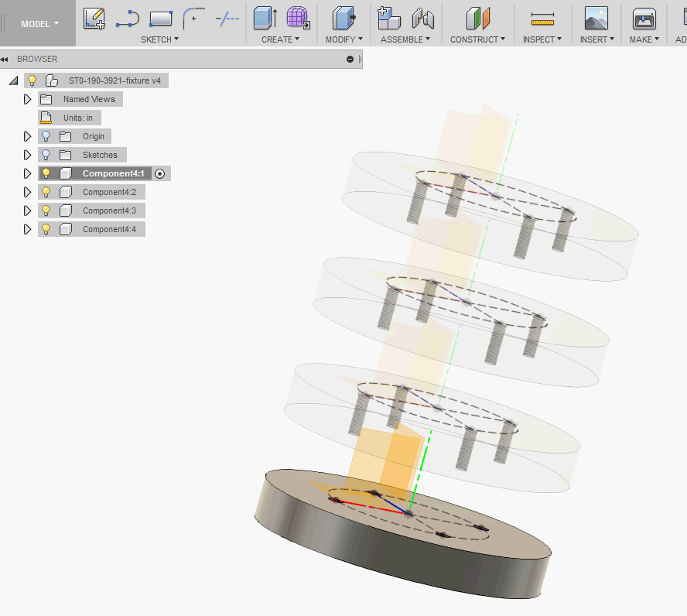Viewport: 687px width, 616px height.
Task: Open the INSERT menu
Action: (x=596, y=39)
